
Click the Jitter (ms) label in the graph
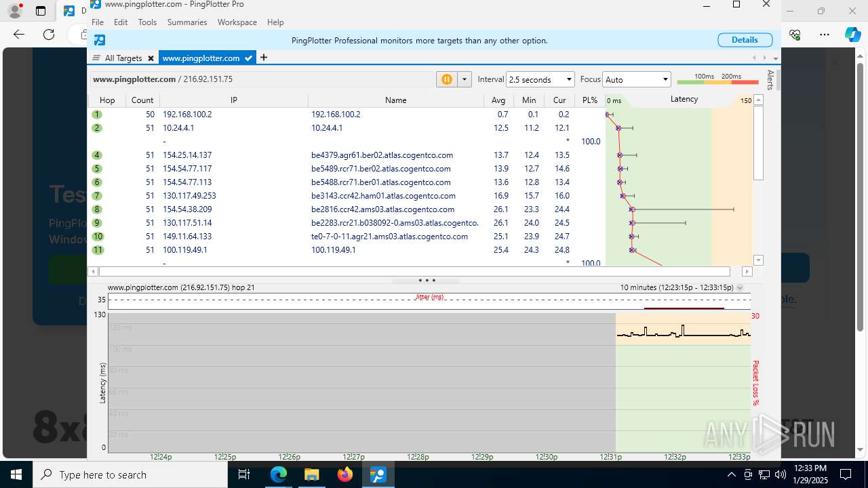pos(429,297)
